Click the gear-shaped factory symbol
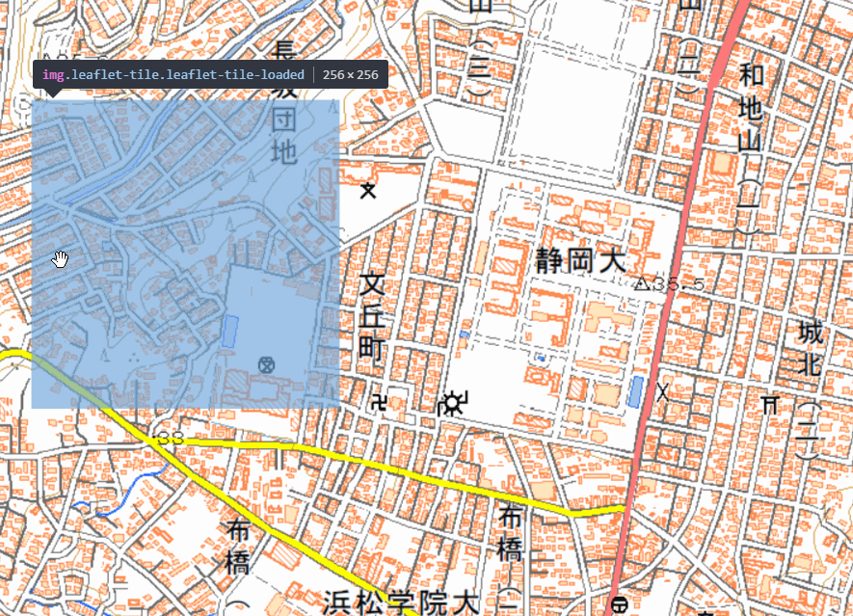 click(x=452, y=403)
